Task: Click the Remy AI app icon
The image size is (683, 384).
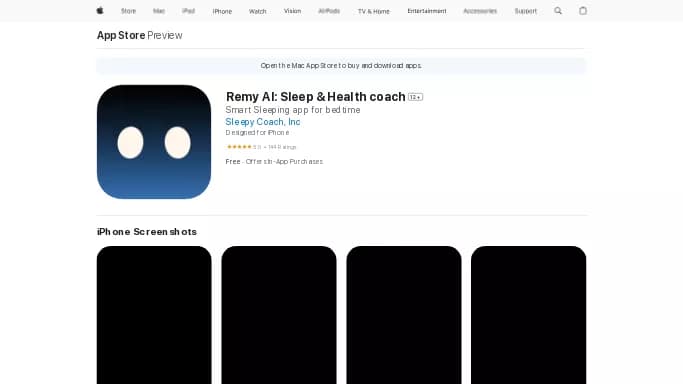Action: (154, 142)
